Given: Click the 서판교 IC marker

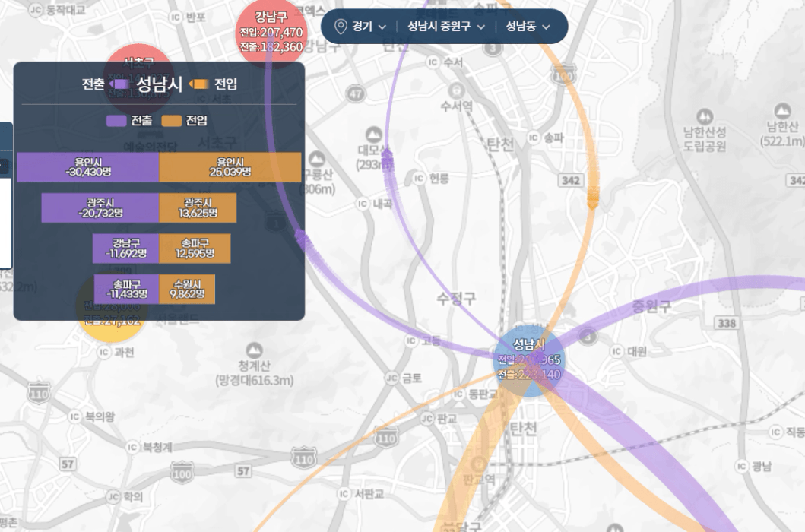Looking at the screenshot, I should coord(344,493).
